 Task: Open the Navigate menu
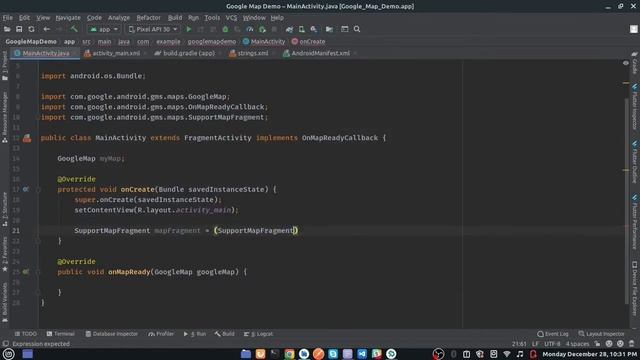tap(68, 18)
